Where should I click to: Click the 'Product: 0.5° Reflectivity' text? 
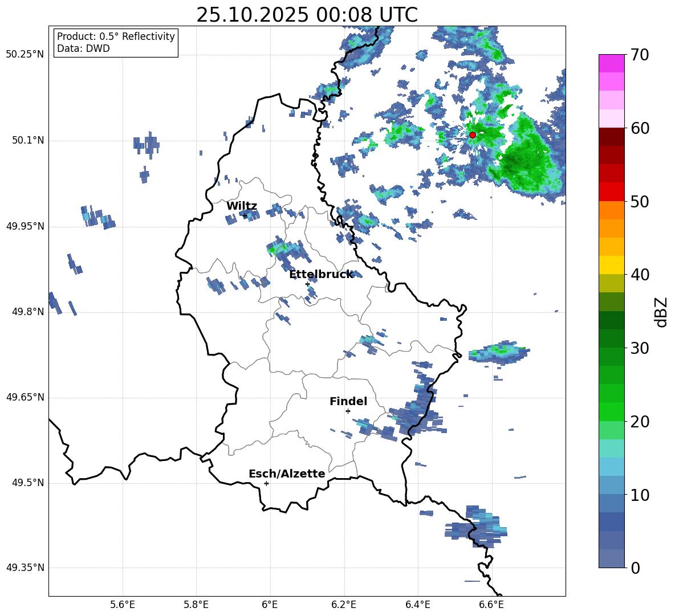[x=116, y=36]
